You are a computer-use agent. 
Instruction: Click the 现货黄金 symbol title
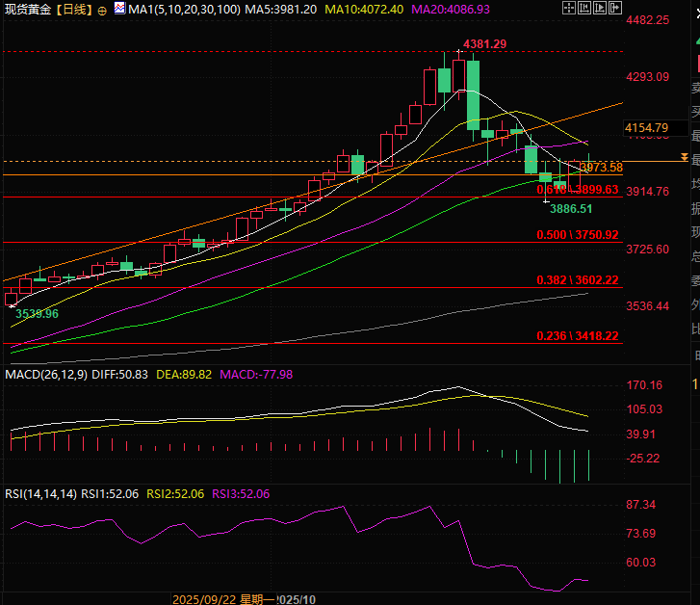28,10
